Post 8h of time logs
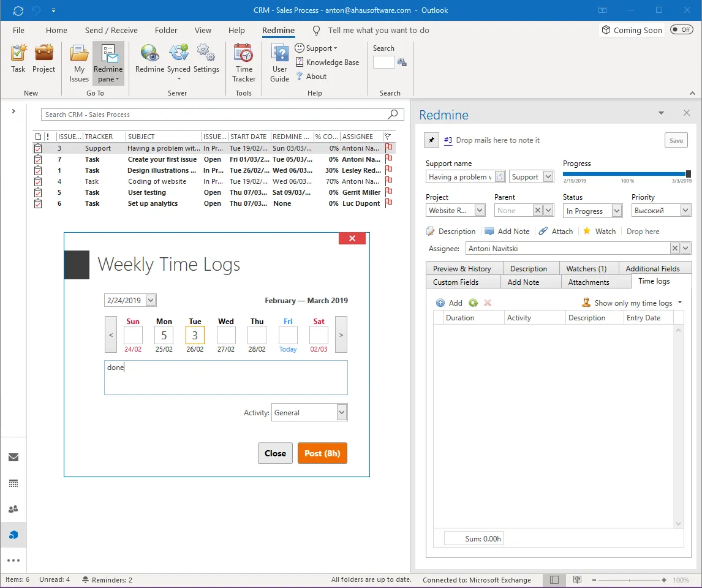This screenshot has height=588, width=702. (x=322, y=453)
